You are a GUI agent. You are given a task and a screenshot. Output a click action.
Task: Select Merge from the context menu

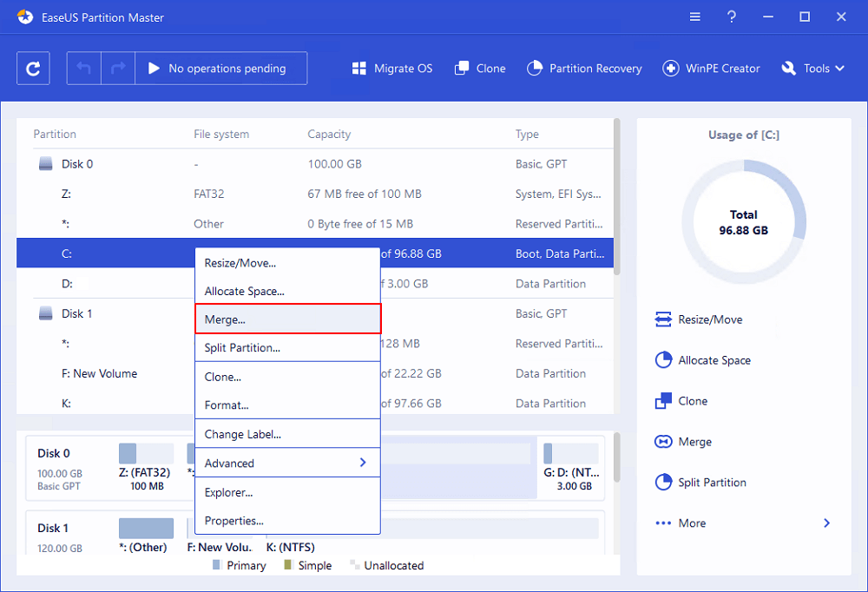(x=287, y=319)
